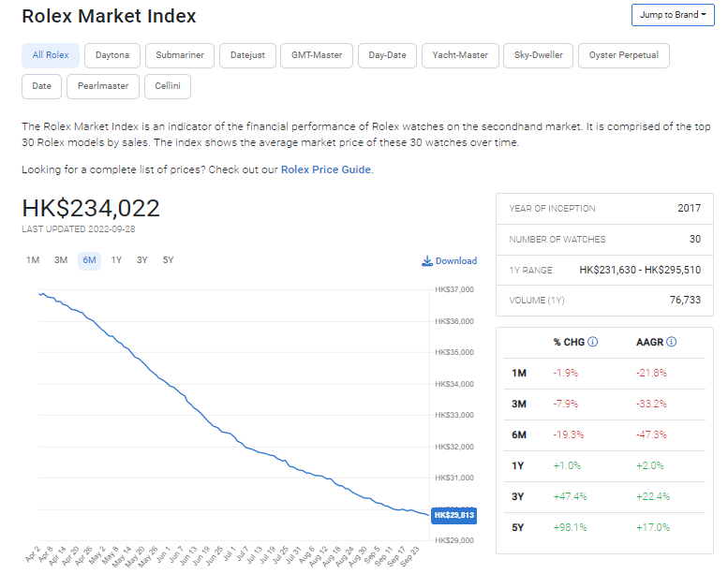This screenshot has height=574, width=728.
Task: Switch chart range to 5Y
Action: pyautogui.click(x=168, y=260)
